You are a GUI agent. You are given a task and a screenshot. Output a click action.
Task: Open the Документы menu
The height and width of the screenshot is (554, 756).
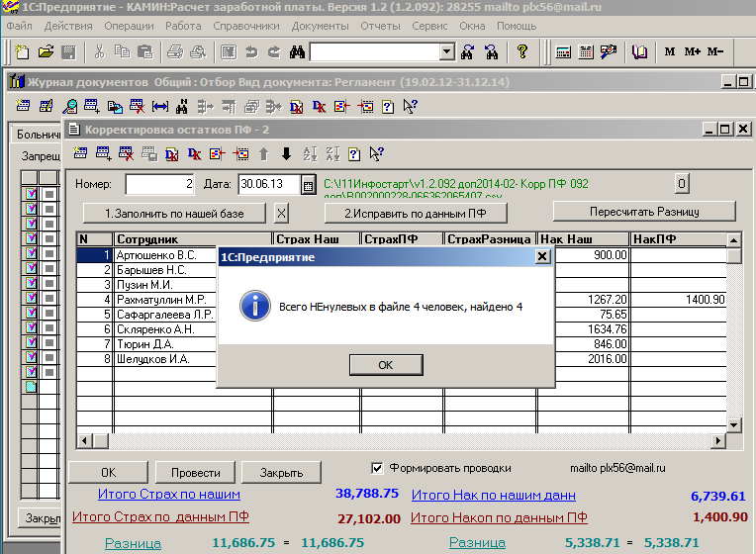321,26
